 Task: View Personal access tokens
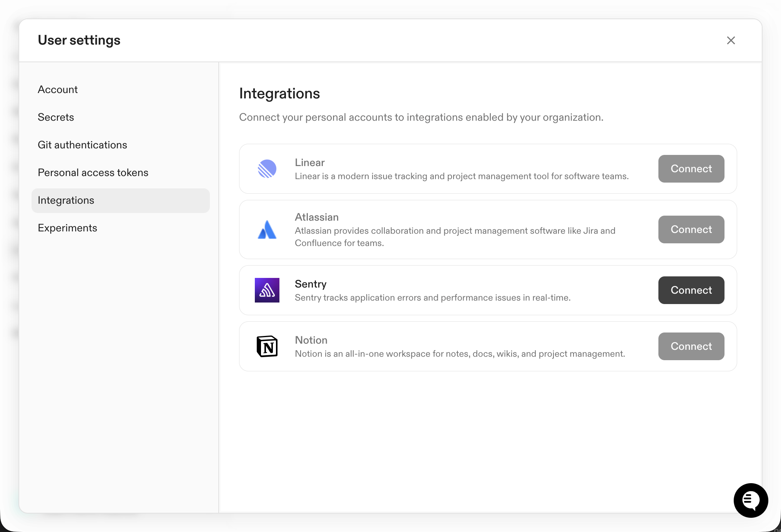pyautogui.click(x=93, y=172)
